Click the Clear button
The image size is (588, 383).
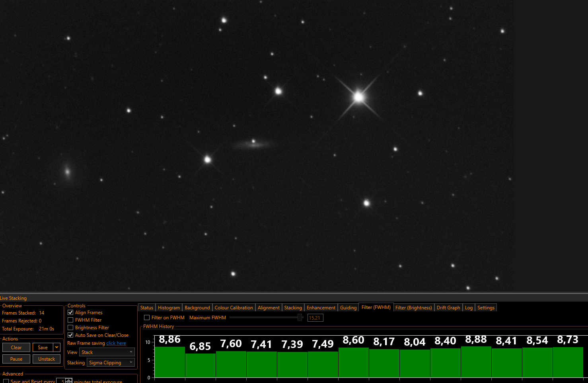coord(16,348)
